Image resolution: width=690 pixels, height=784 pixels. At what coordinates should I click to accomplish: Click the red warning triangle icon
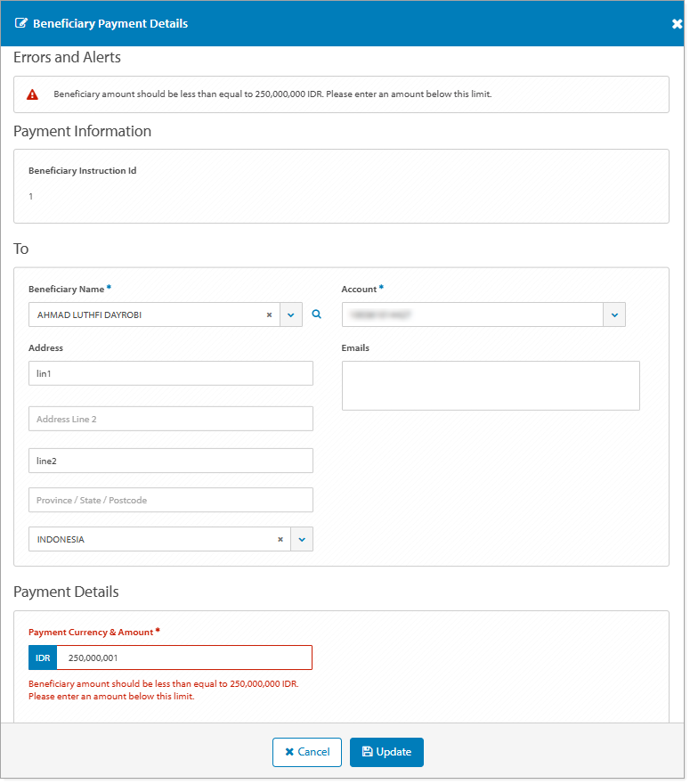tap(33, 94)
